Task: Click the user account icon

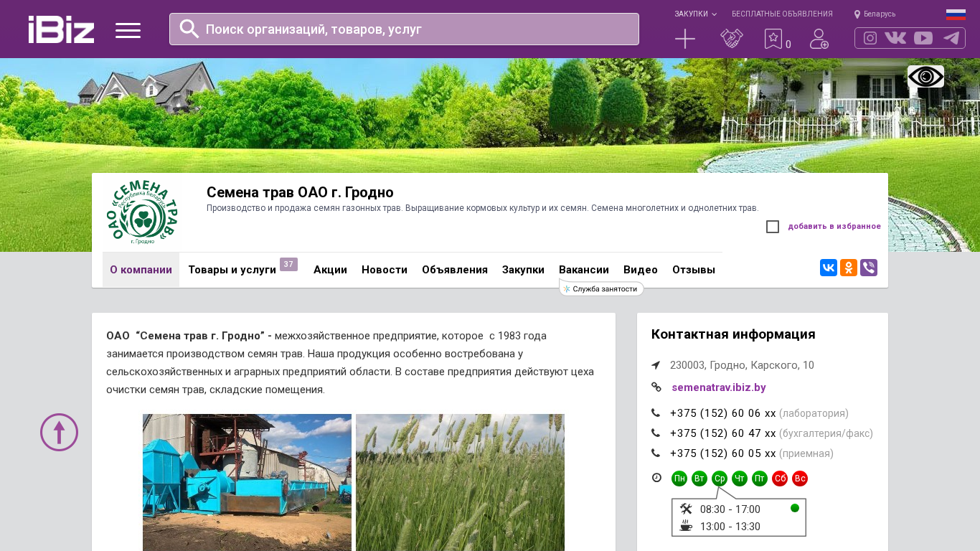Action: click(x=819, y=39)
